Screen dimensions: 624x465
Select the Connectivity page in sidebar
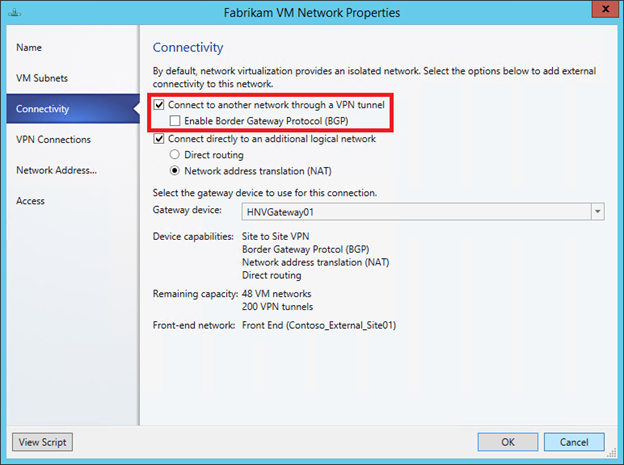pos(43,109)
